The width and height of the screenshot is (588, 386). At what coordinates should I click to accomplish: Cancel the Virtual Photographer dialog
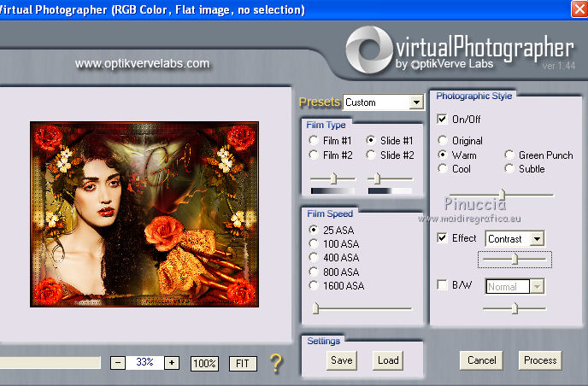point(481,360)
